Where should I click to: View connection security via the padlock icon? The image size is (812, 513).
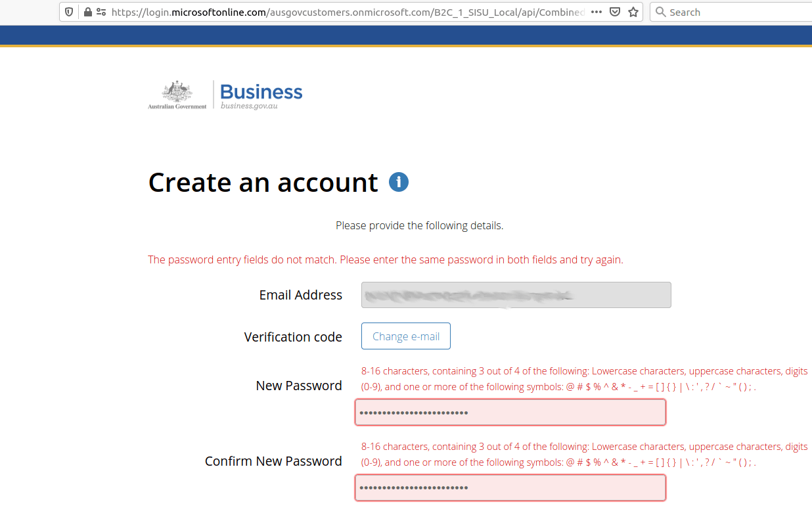[x=87, y=11]
